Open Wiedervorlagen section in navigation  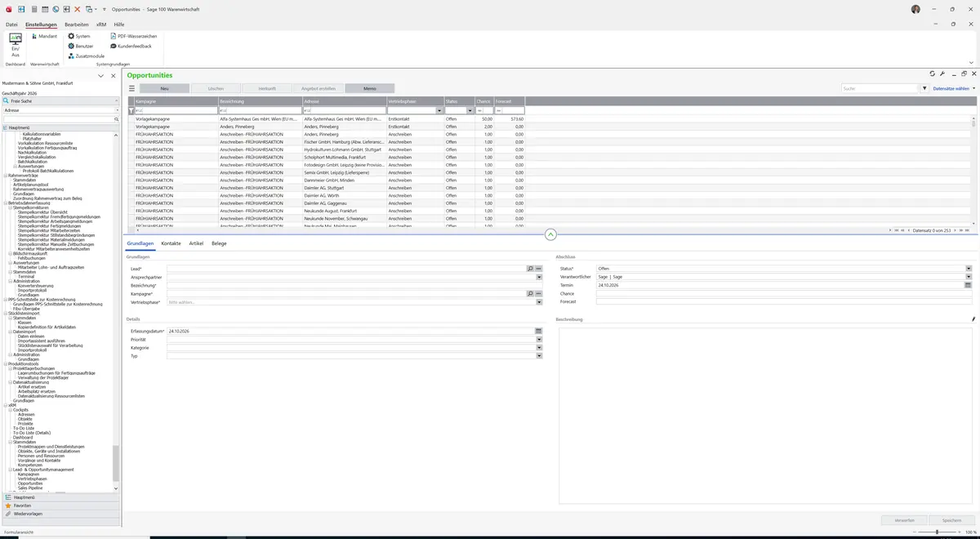click(x=60, y=514)
